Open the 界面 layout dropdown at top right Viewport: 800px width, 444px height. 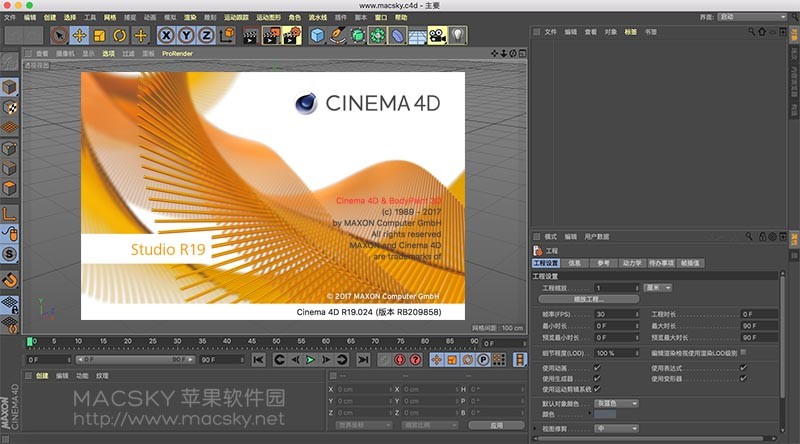[752, 17]
